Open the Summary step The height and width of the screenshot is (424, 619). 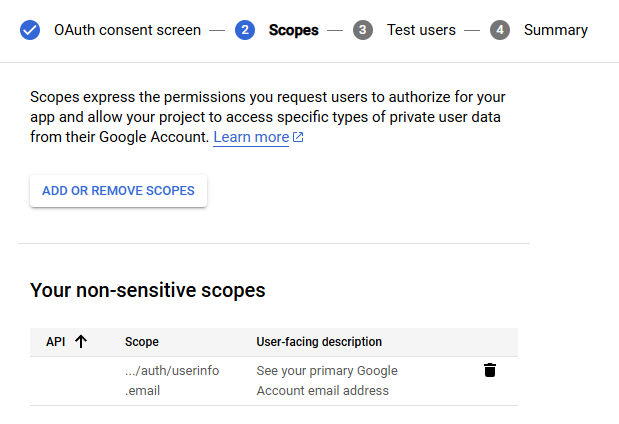click(x=555, y=30)
